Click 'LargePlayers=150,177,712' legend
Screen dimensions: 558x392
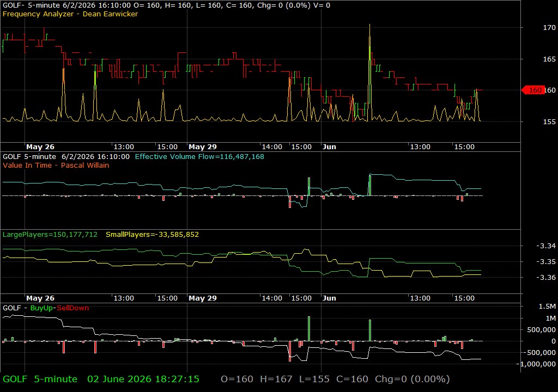(50, 235)
